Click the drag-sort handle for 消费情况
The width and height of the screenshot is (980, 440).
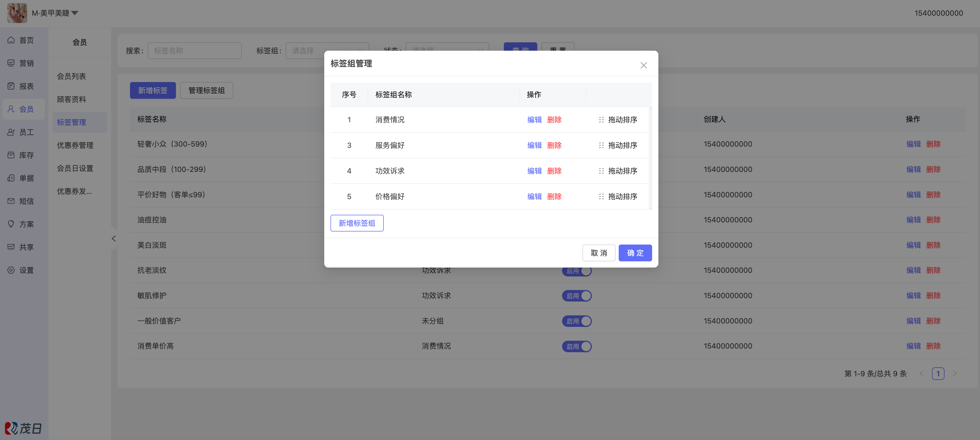[x=601, y=120]
